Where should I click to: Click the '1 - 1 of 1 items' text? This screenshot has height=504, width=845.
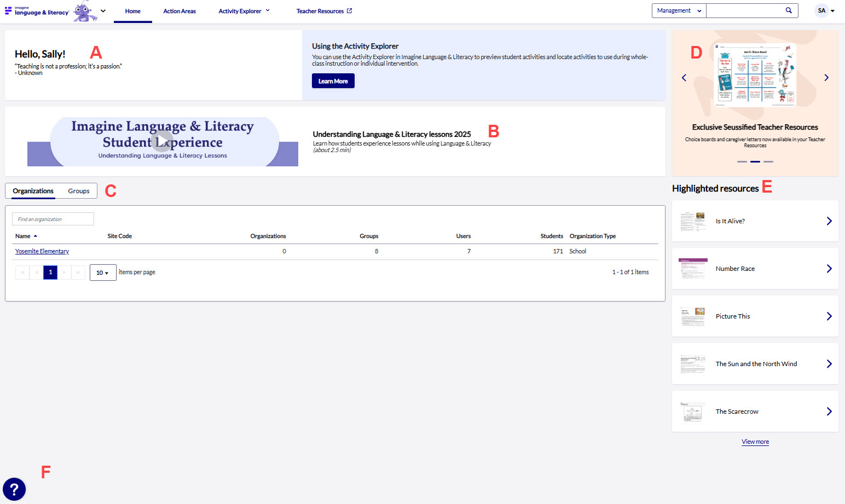(x=630, y=272)
